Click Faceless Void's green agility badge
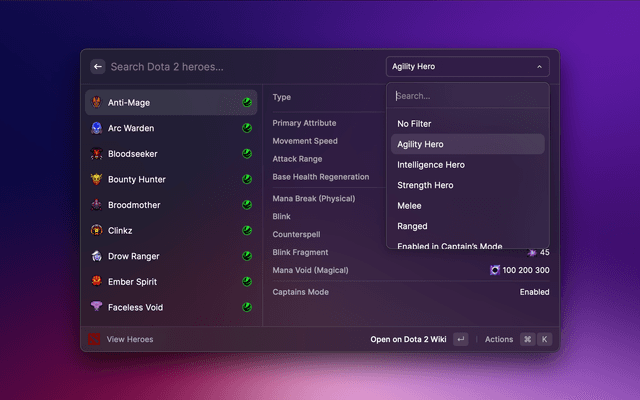Screen dimensions: 640x400 246,308
